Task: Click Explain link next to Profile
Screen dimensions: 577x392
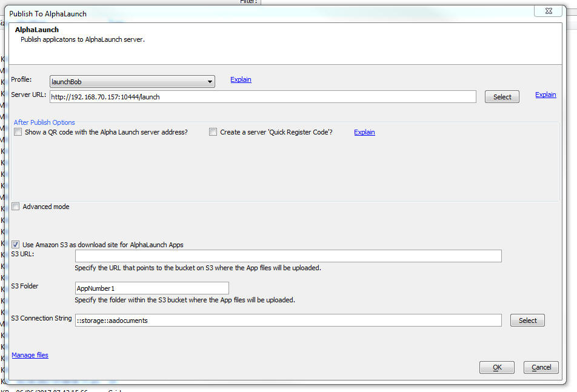Action: (x=241, y=79)
